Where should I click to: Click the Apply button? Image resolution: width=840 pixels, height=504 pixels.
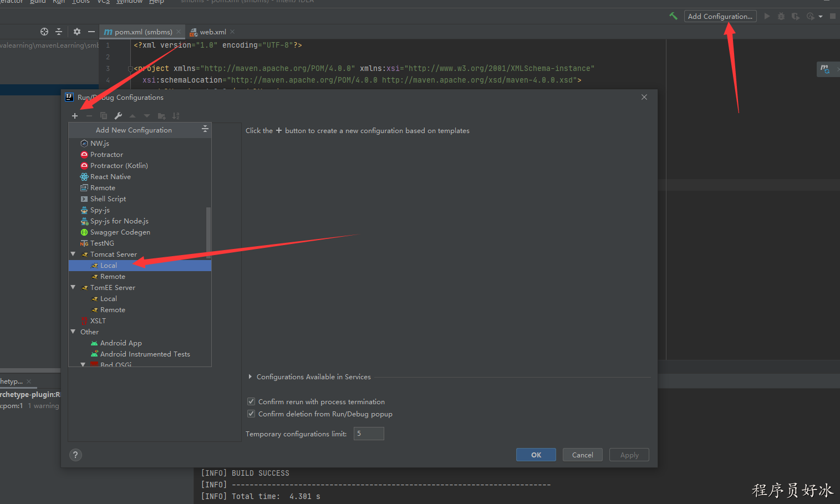pos(629,455)
